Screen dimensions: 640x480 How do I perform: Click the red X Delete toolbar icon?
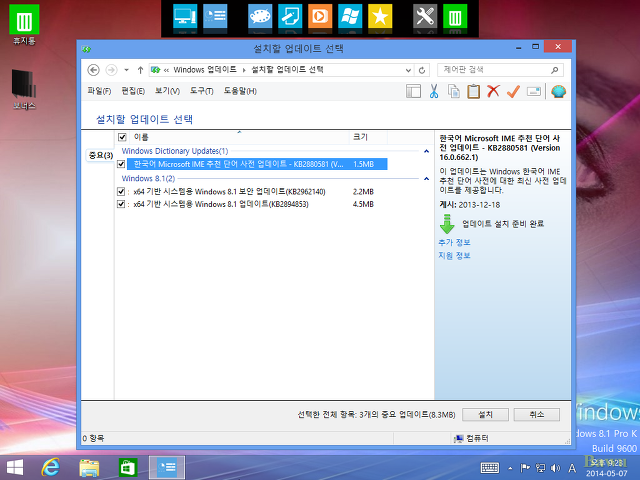[x=493, y=91]
